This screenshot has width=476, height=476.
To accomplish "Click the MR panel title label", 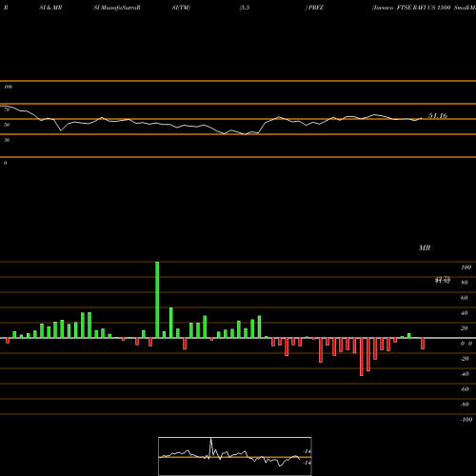I will coord(425,248).
